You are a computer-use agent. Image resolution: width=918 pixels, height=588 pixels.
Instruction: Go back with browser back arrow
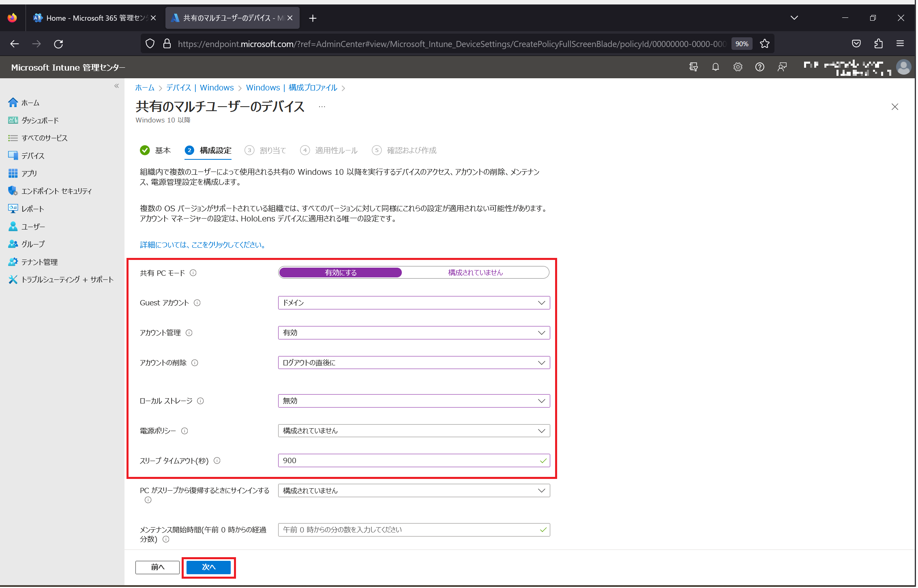(x=15, y=44)
